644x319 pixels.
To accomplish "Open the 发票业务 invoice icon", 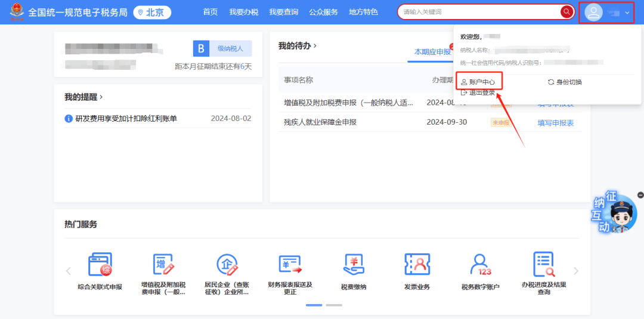I will [417, 265].
